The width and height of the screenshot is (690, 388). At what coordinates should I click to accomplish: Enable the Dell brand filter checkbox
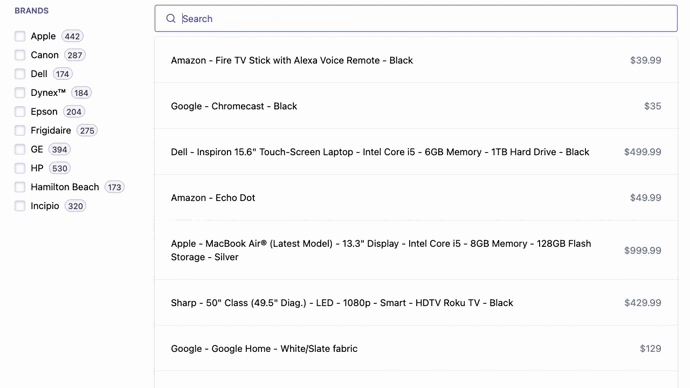[x=20, y=74]
